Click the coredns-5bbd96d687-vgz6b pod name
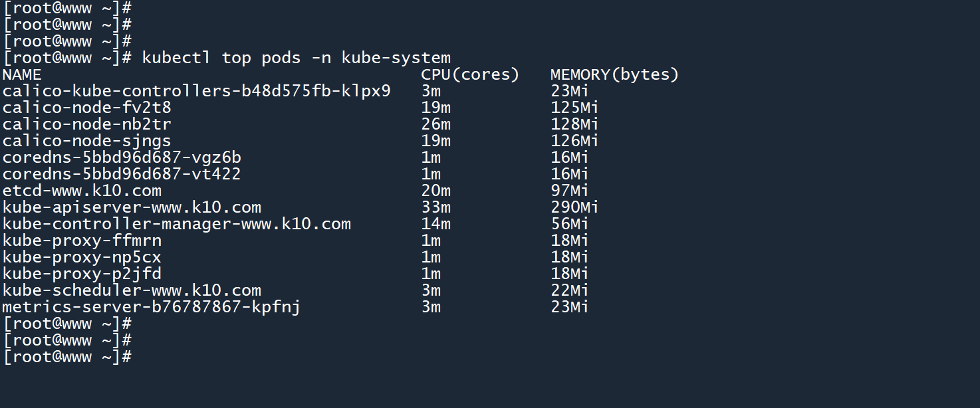This screenshot has height=408, width=980. (122, 157)
